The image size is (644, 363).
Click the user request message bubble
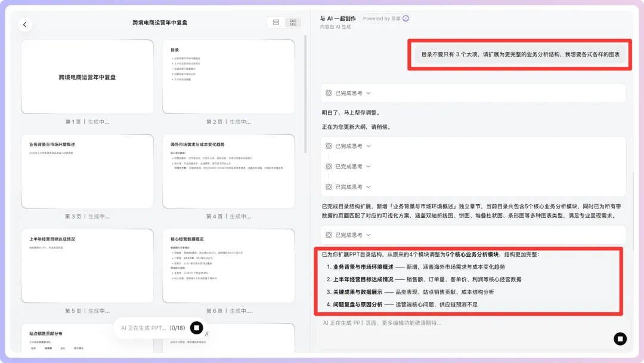(x=521, y=54)
